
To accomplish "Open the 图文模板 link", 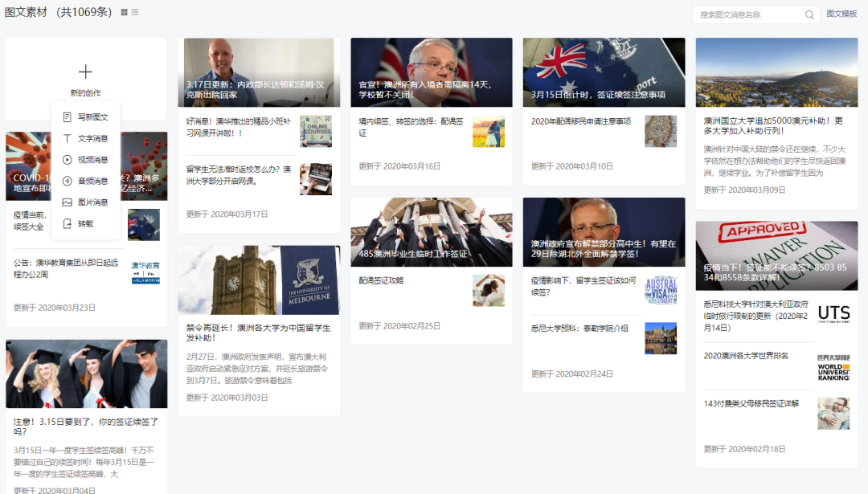I will pos(841,14).
